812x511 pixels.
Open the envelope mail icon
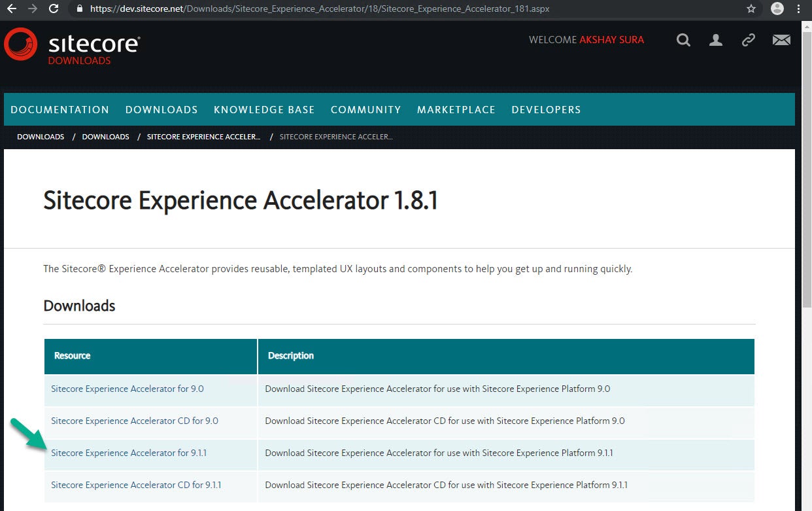781,40
